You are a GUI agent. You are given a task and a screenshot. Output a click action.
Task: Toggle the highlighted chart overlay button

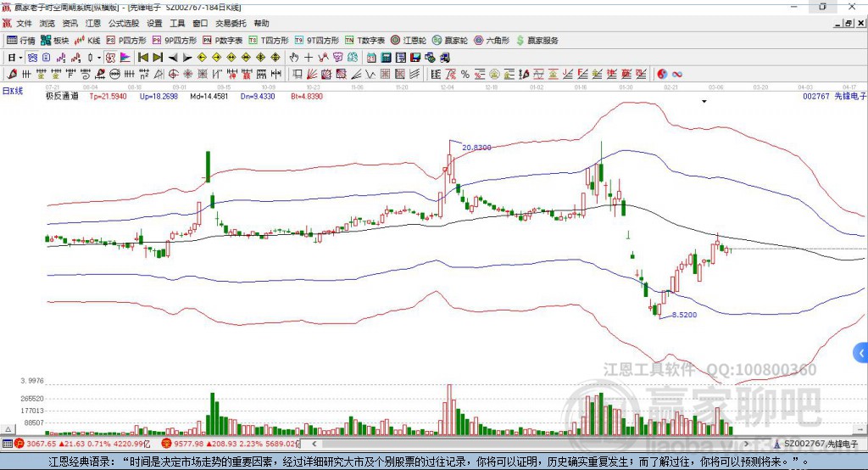tap(32, 57)
